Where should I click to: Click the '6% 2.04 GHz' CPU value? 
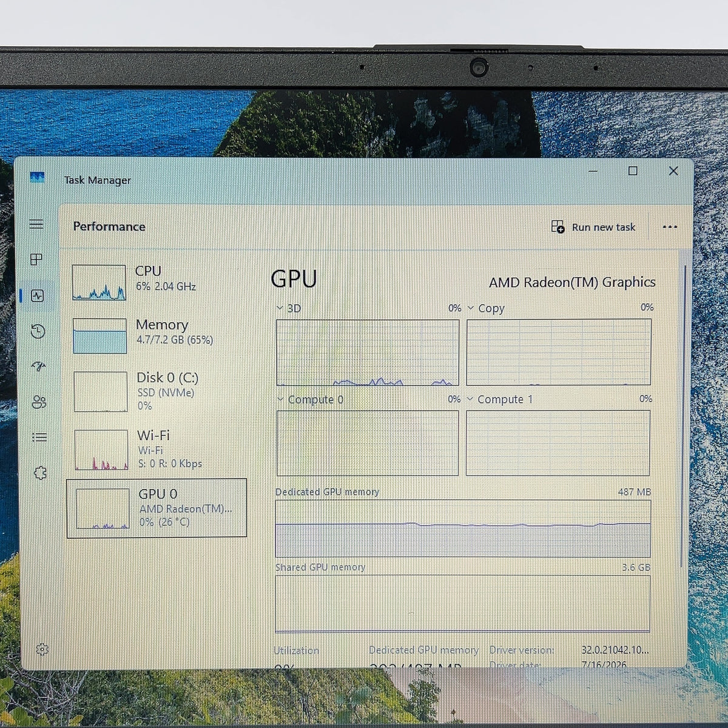pyautogui.click(x=166, y=286)
